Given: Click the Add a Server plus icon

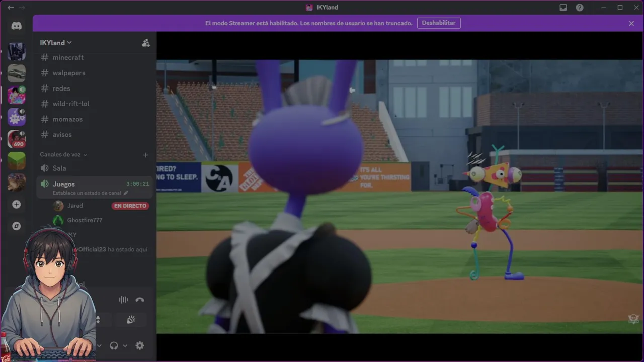Looking at the screenshot, I should [17, 204].
